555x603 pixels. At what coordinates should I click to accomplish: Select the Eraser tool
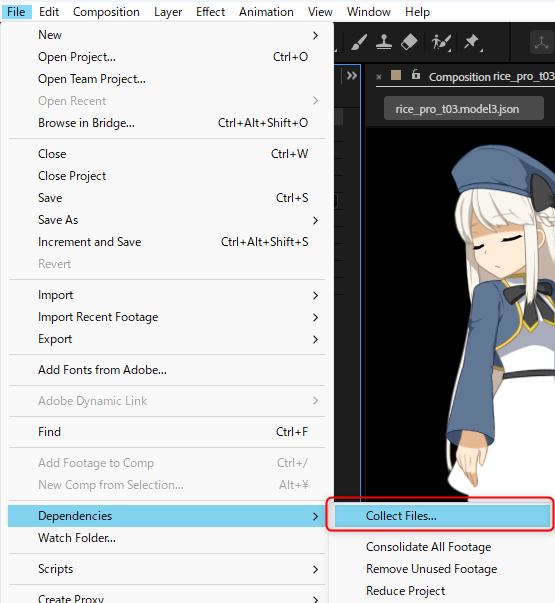click(409, 42)
